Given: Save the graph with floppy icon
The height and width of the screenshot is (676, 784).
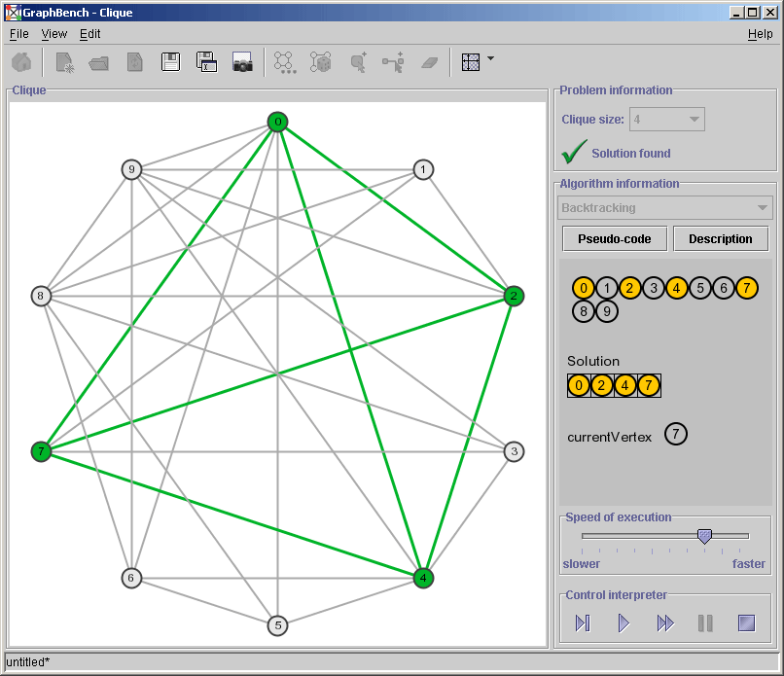Looking at the screenshot, I should [x=170, y=62].
